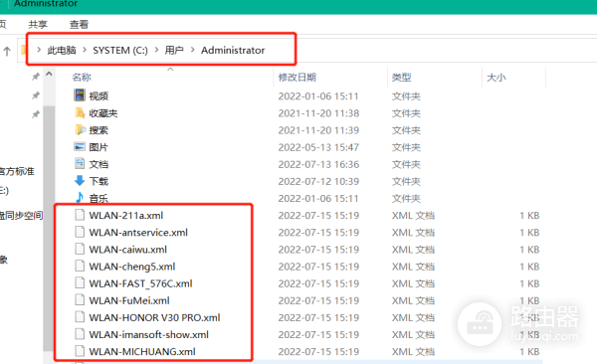Click the third quick-access pin icon

click(36, 114)
